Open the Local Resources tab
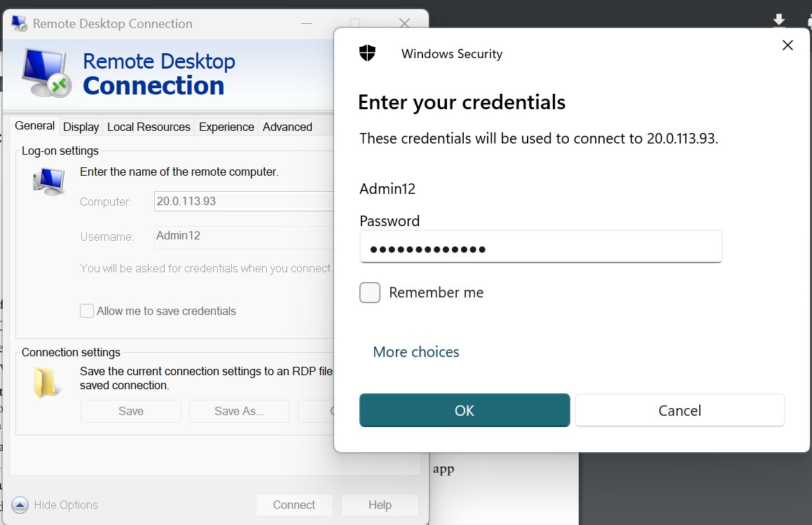 point(149,127)
